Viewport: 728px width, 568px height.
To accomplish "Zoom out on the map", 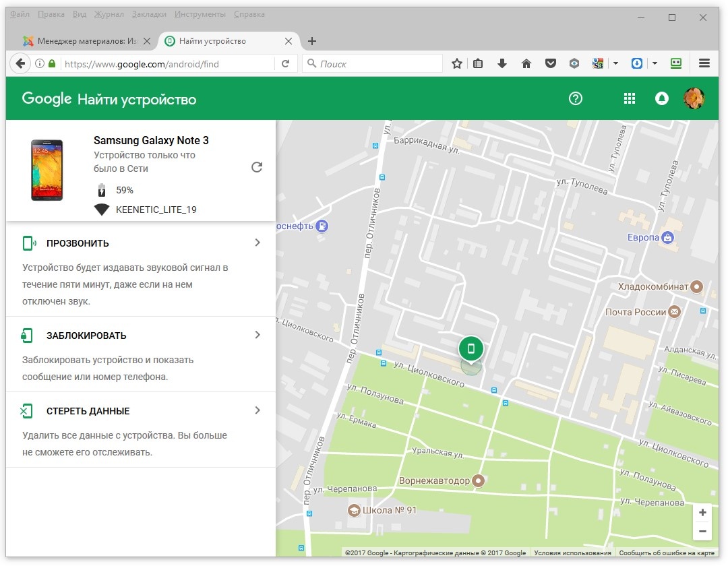I will [x=702, y=531].
